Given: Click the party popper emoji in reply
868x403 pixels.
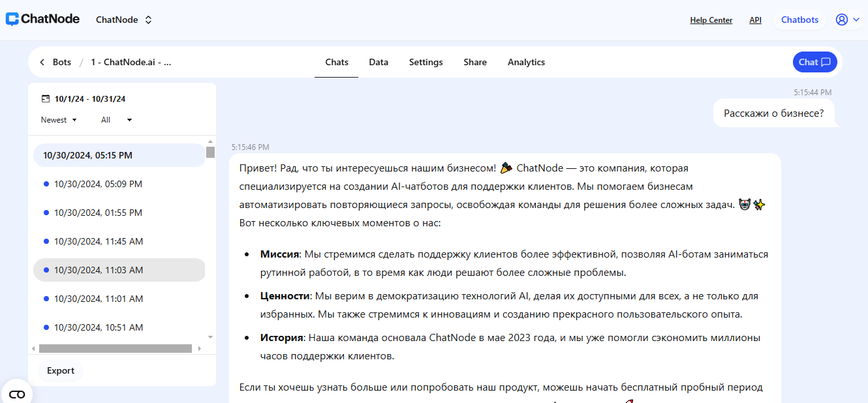Looking at the screenshot, I should click(x=506, y=168).
